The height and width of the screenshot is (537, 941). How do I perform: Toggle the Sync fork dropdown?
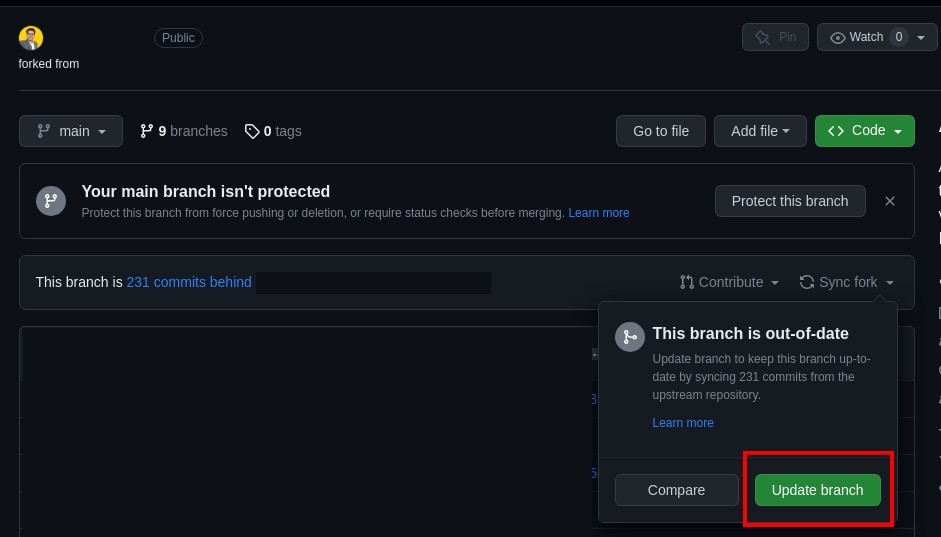pos(847,282)
